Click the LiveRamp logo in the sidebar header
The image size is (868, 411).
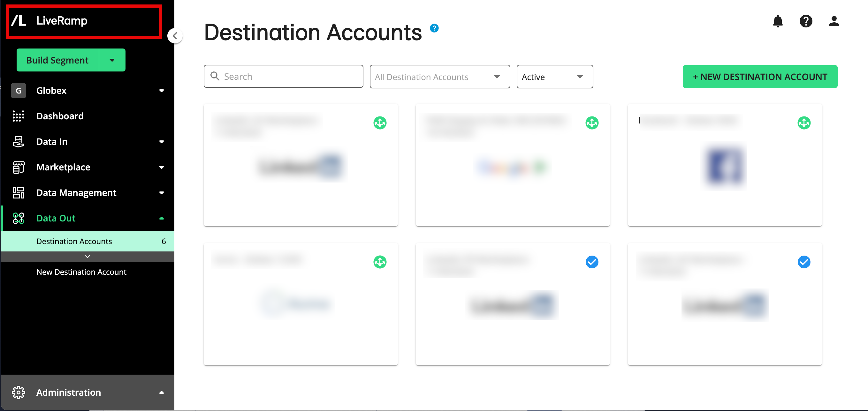click(x=49, y=21)
